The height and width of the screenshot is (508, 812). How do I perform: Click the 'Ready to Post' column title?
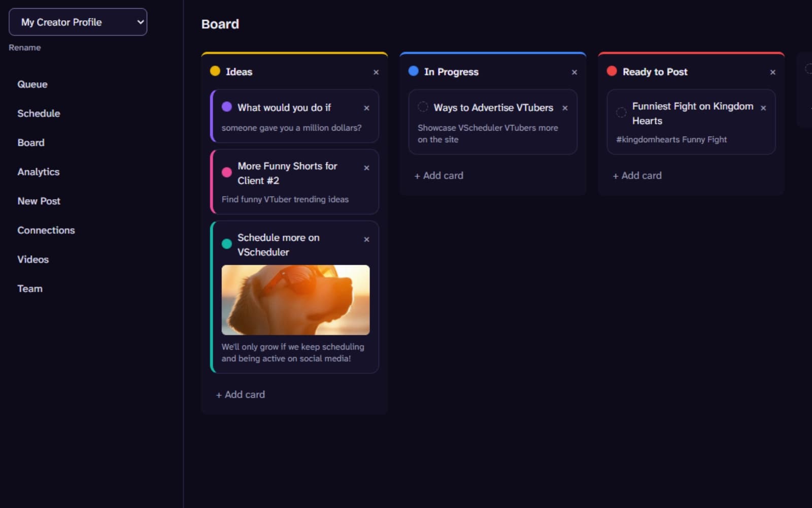[x=655, y=72]
